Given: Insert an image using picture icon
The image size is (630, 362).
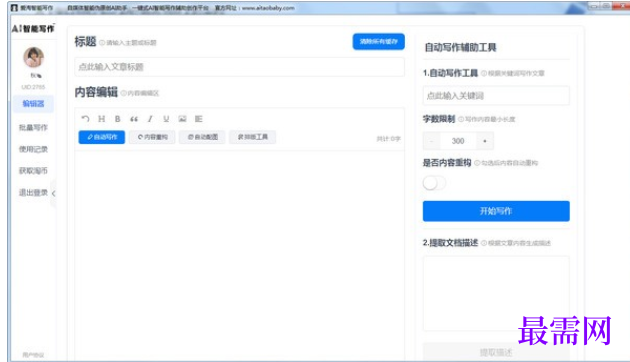Looking at the screenshot, I should (182, 119).
